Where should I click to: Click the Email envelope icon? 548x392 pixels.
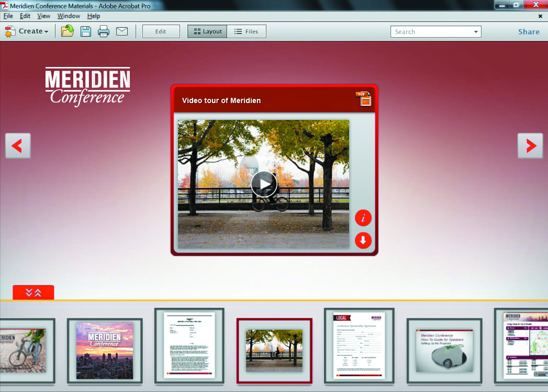(x=122, y=31)
